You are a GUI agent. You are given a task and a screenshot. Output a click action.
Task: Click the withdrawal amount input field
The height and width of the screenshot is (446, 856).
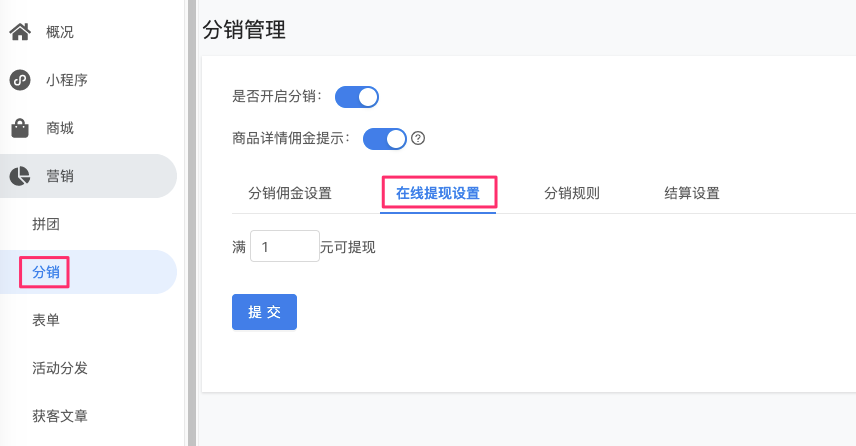(x=284, y=246)
